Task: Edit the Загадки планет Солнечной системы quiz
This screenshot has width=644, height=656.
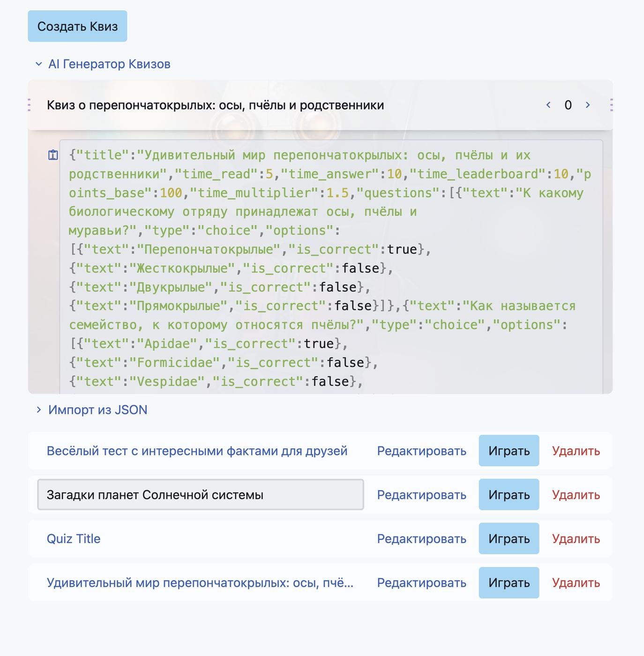Action: (421, 495)
